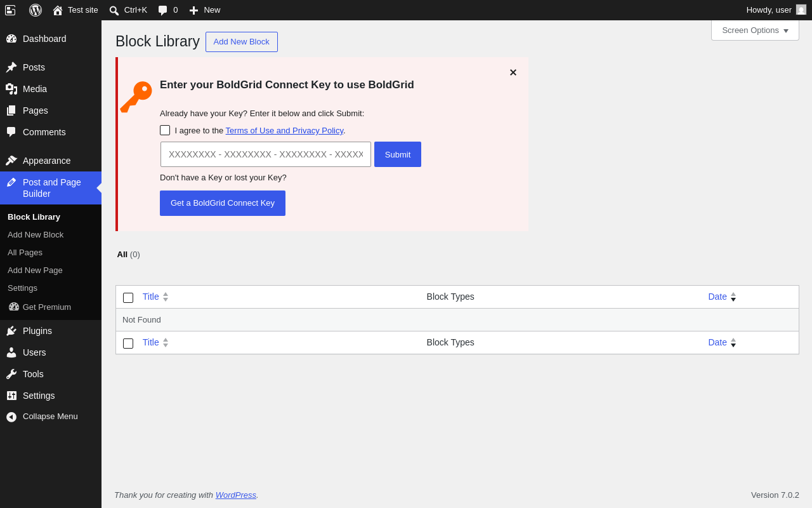
Task: Click the Collapse Menu arrow icon
Action: 11,417
